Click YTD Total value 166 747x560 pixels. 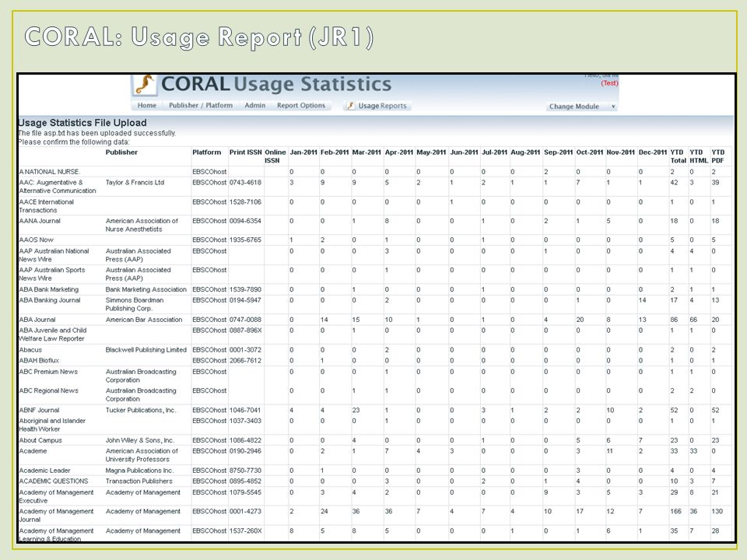[675, 512]
